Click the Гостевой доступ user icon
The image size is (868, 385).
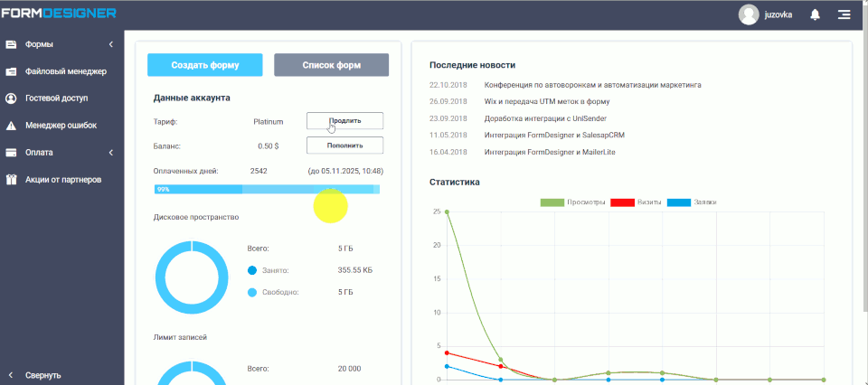(12, 99)
